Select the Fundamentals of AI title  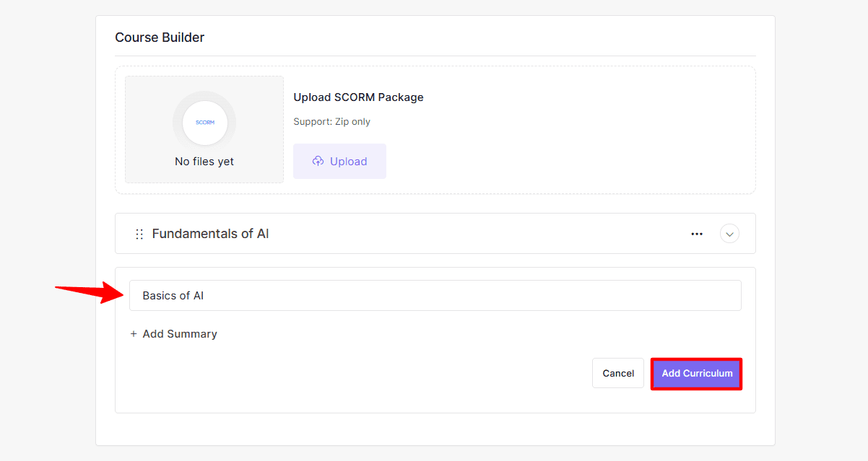(210, 234)
